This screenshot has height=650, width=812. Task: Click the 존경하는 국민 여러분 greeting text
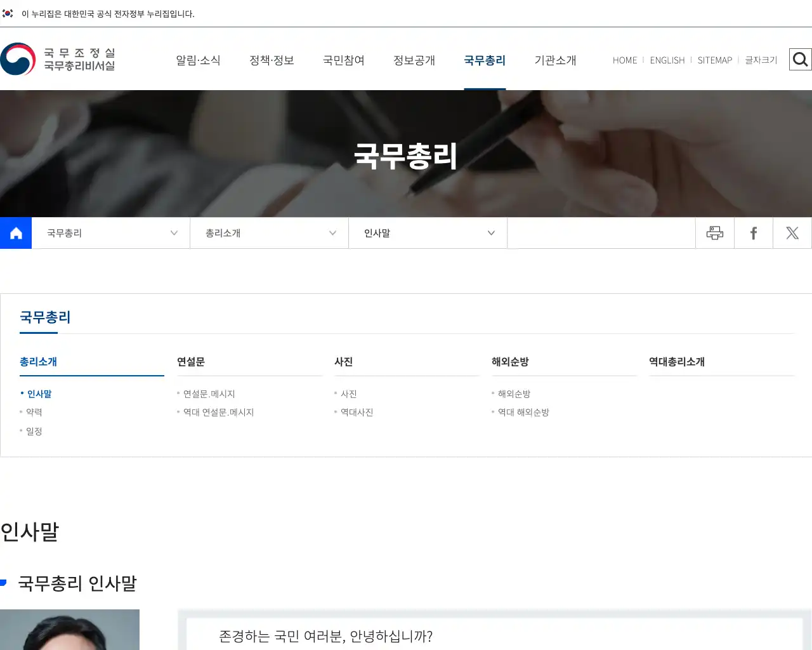(325, 636)
